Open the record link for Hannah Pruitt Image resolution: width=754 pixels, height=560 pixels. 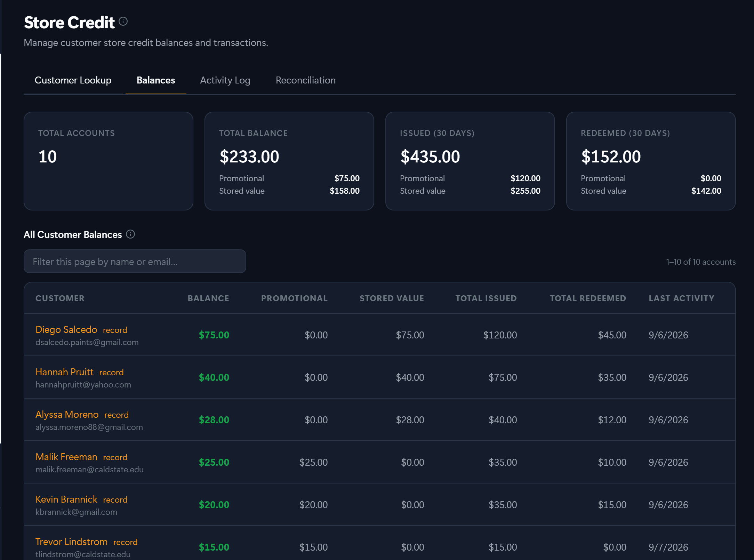(x=111, y=372)
